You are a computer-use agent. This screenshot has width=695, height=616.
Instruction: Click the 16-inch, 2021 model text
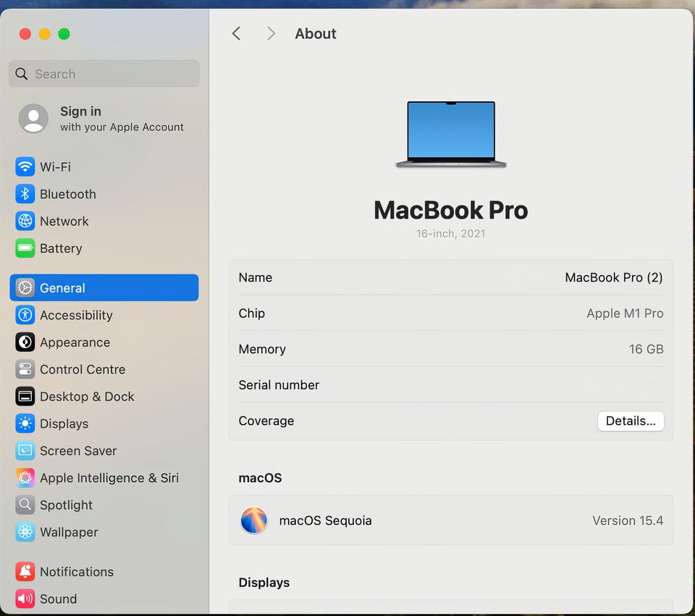click(451, 234)
